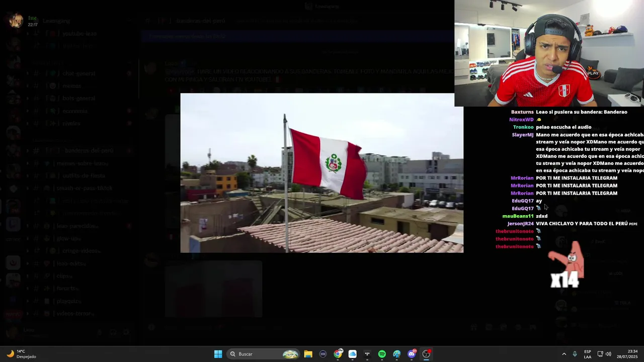Toggle Discord microphone mute in user panel

(99, 332)
